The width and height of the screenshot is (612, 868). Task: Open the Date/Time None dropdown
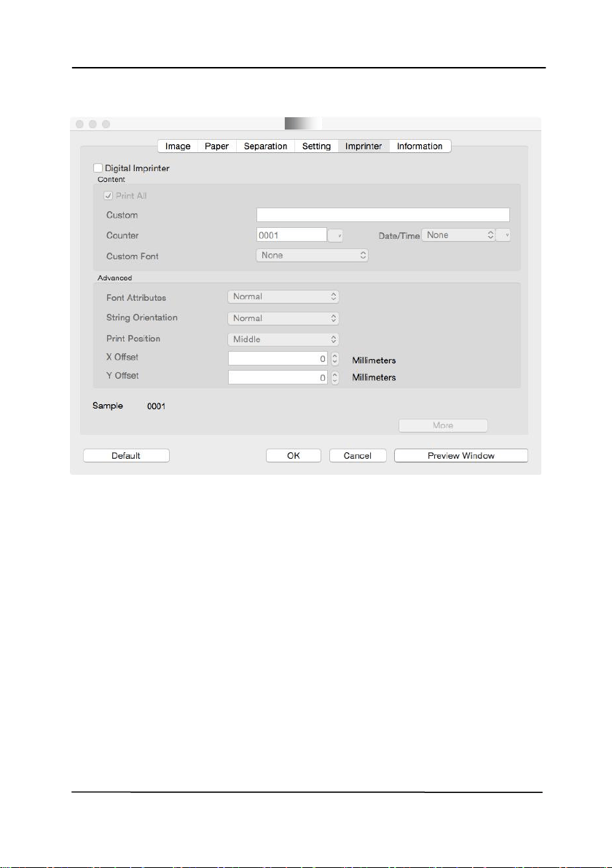[x=458, y=234]
